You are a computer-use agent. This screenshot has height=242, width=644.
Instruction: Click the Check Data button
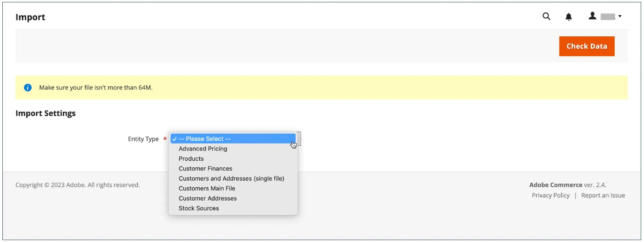tap(587, 46)
